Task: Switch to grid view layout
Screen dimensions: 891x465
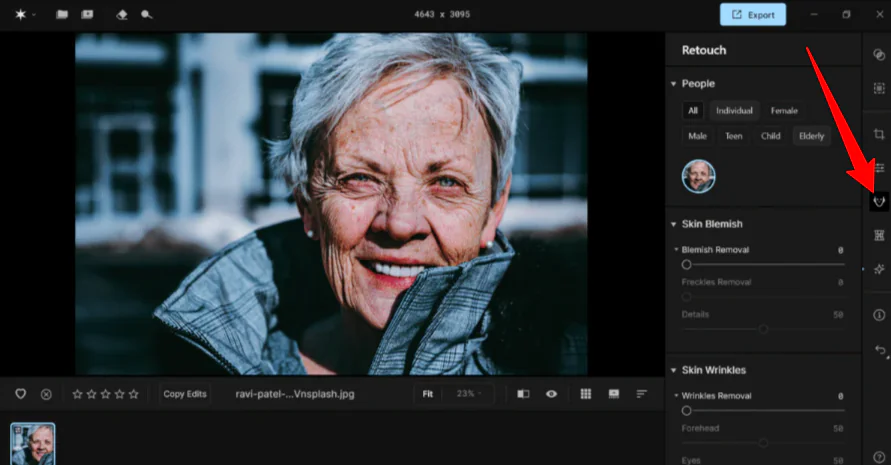Action: 586,394
